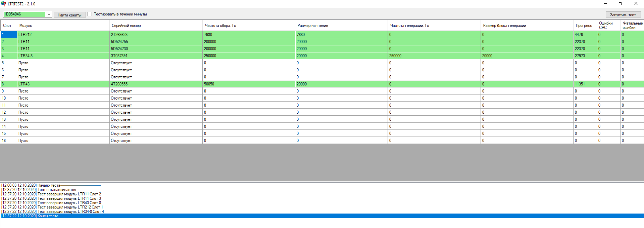Click the 'Размер блока генерации' column header
Screen dimensions: 644x228
click(x=527, y=26)
